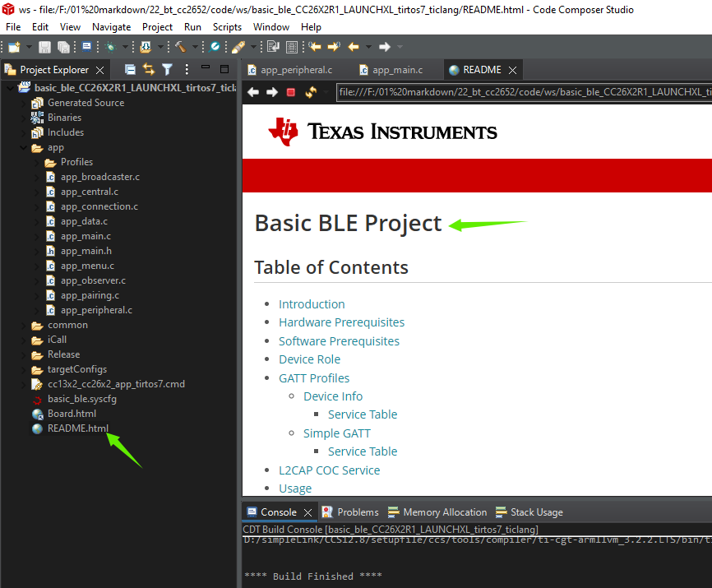The width and height of the screenshot is (712, 588).
Task: Expand the Generated Source node
Action: point(23,103)
